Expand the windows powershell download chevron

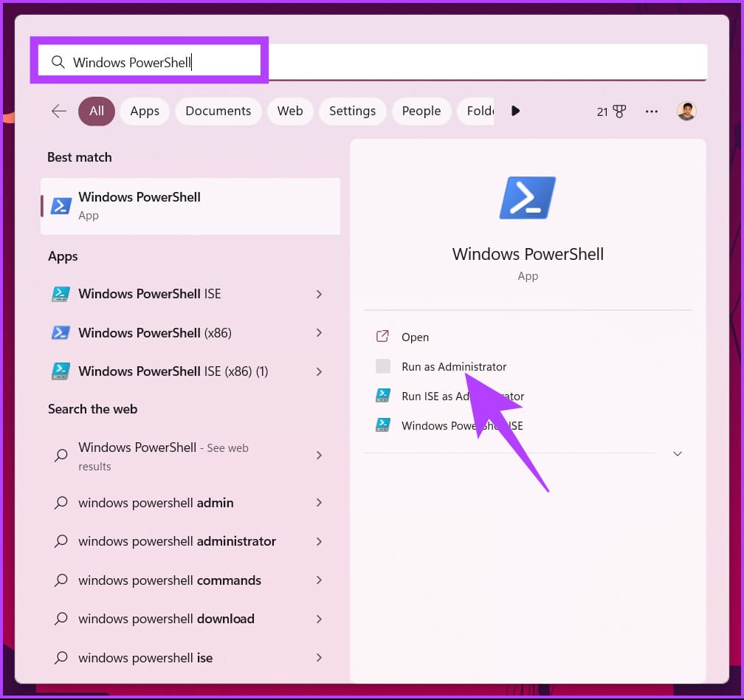click(319, 619)
